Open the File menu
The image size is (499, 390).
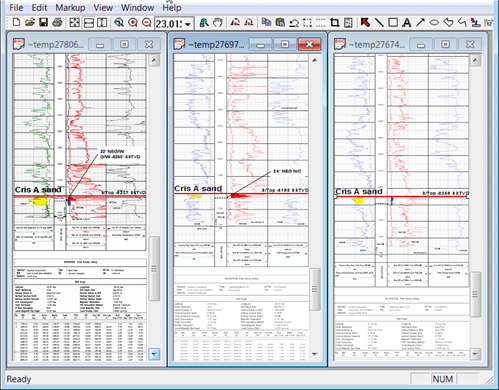[16, 7]
